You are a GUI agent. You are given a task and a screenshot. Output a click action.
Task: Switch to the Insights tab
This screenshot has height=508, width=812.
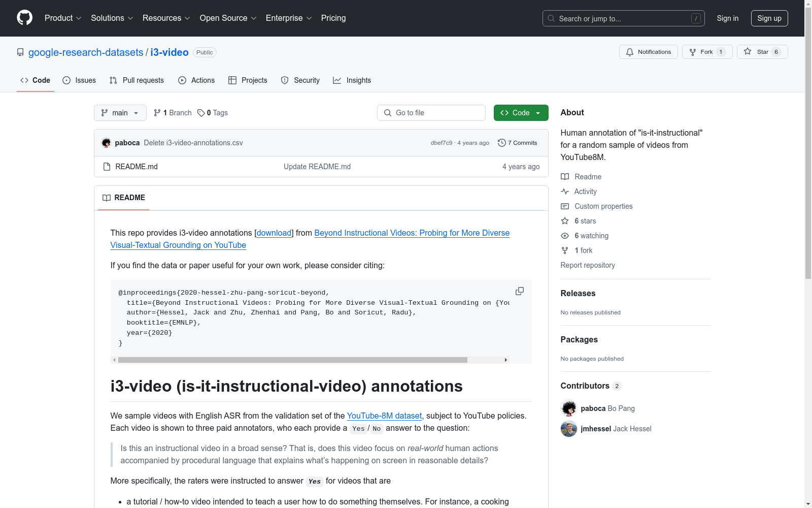352,80
